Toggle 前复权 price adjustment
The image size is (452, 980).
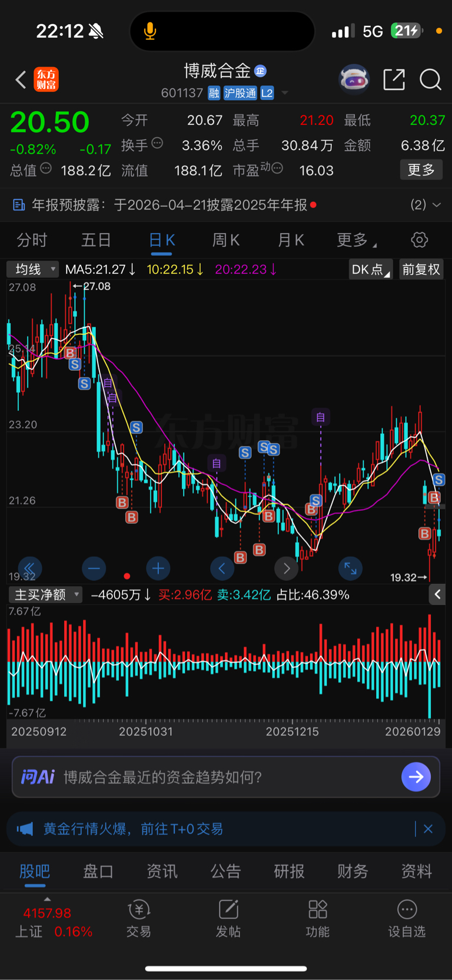tap(421, 270)
